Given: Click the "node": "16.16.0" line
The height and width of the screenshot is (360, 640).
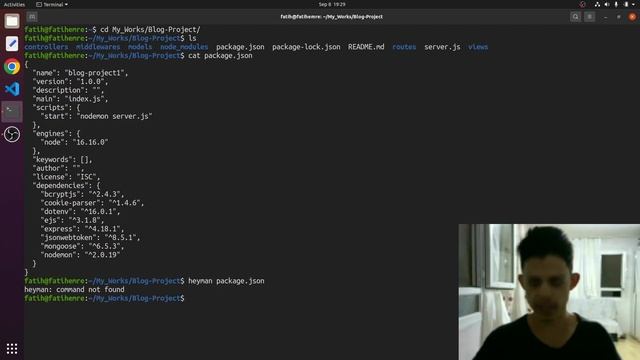Looking at the screenshot, I should pos(74,142).
